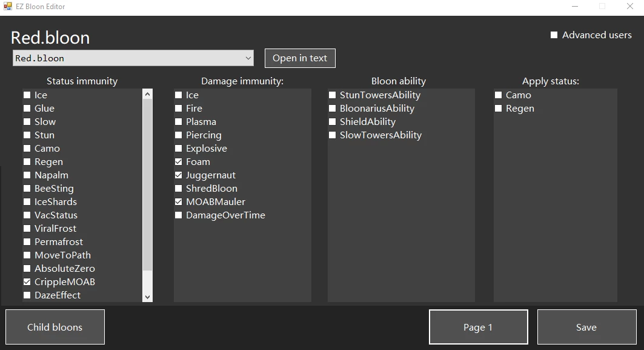Go to Page 1 button

pyautogui.click(x=478, y=327)
